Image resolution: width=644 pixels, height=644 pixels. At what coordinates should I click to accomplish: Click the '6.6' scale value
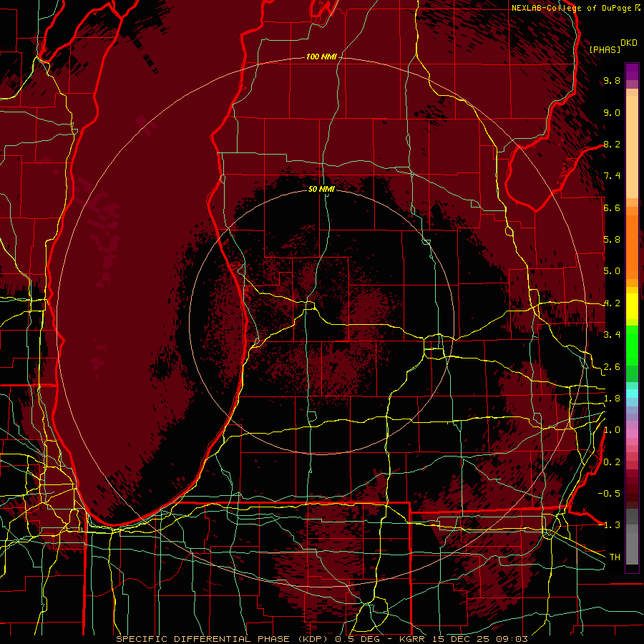[x=612, y=208]
